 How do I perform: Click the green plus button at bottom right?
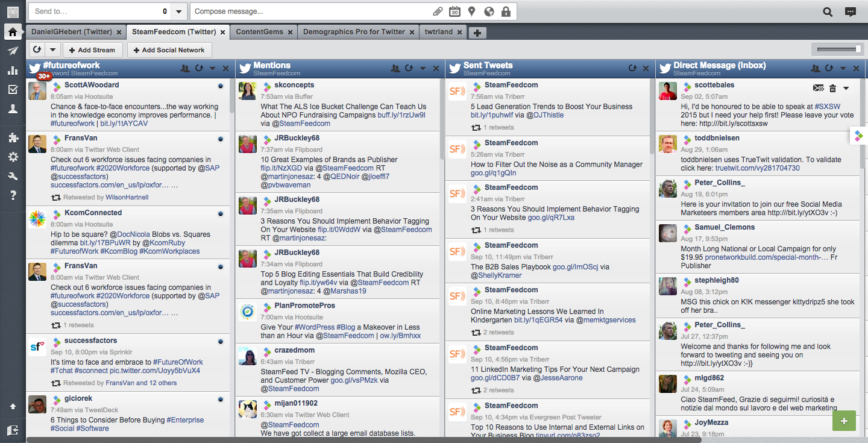(x=844, y=421)
